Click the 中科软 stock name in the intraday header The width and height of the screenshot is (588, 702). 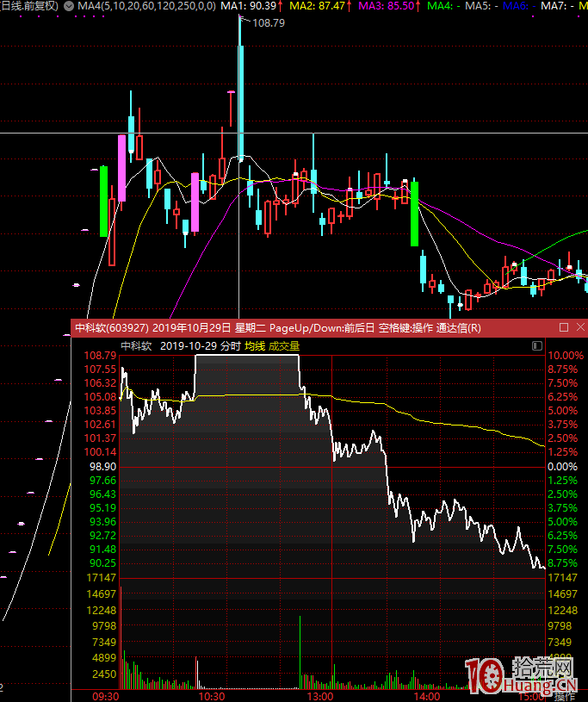tap(137, 346)
